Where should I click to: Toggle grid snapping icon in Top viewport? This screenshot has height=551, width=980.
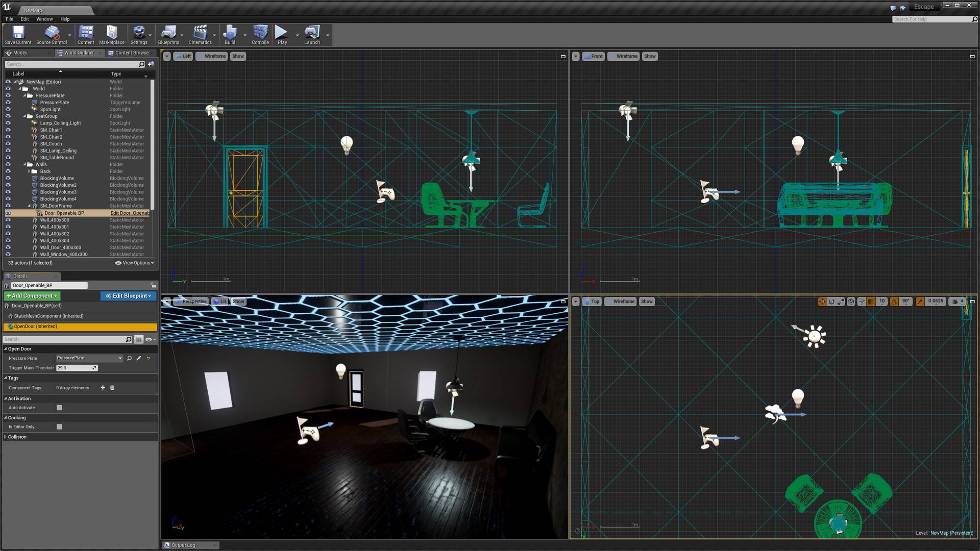coord(871,302)
